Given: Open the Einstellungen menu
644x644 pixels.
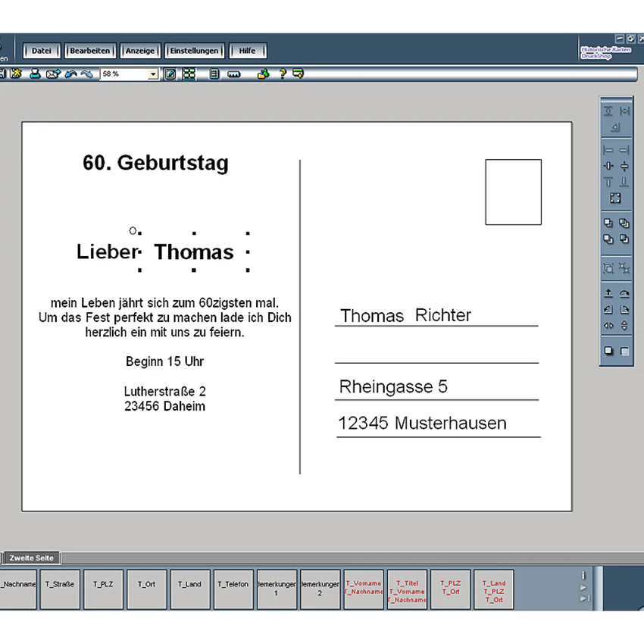Looking at the screenshot, I should click(194, 51).
